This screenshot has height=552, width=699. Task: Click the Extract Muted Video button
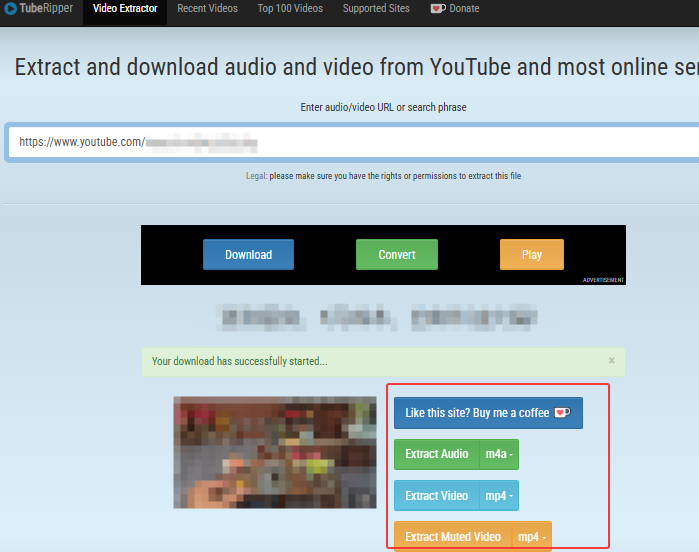pos(452,537)
